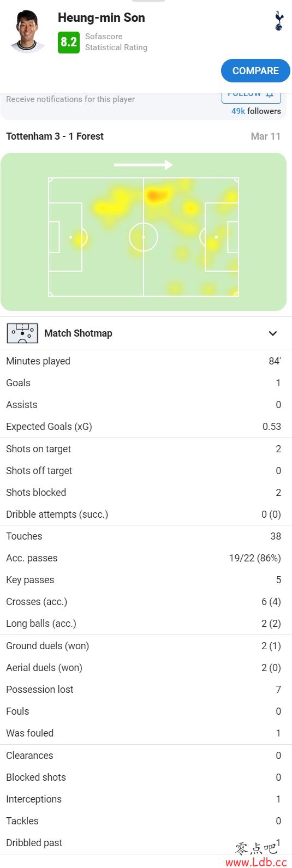Click the bell icon on Follow button
292x868 pixels.
(270, 94)
